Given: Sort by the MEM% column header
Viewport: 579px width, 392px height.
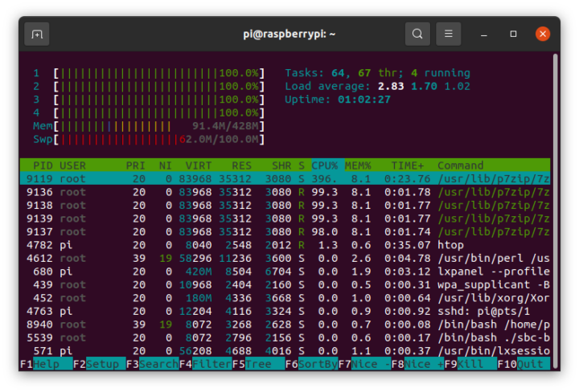Looking at the screenshot, I should (358, 165).
